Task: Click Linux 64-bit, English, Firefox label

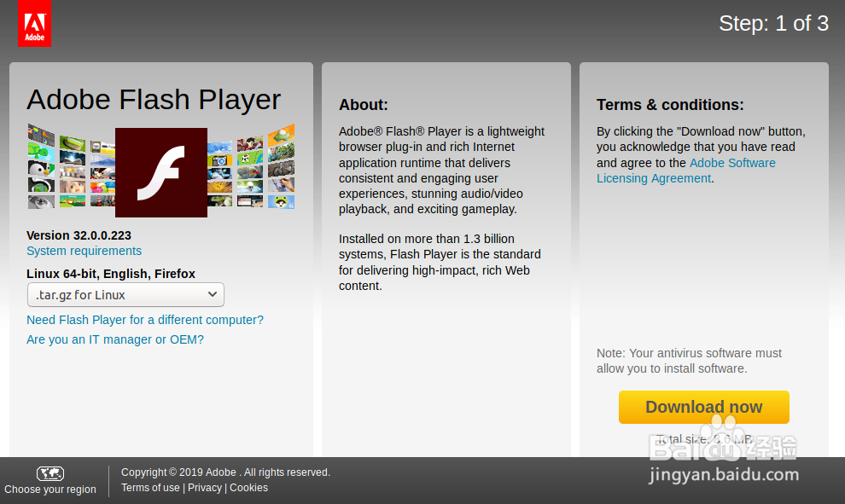Action: tap(111, 274)
